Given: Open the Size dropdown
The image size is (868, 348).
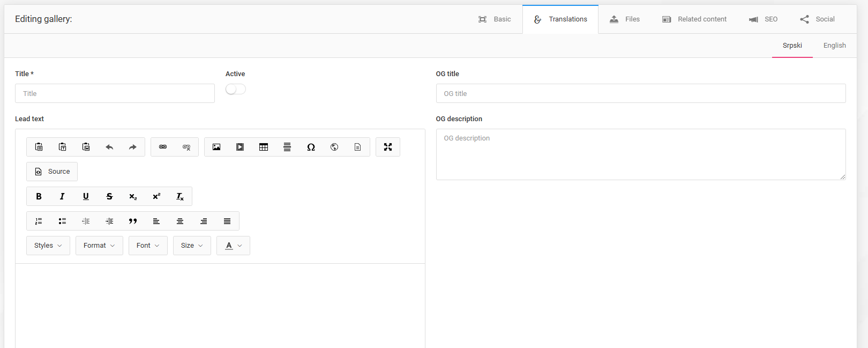Looking at the screenshot, I should click(x=192, y=246).
